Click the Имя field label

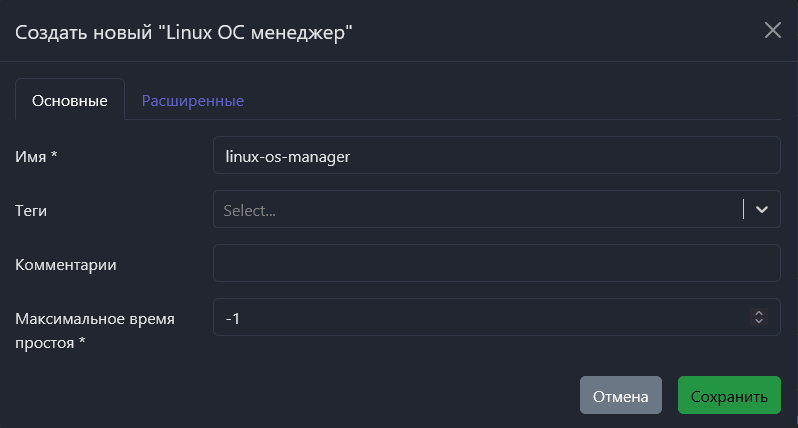(31, 156)
